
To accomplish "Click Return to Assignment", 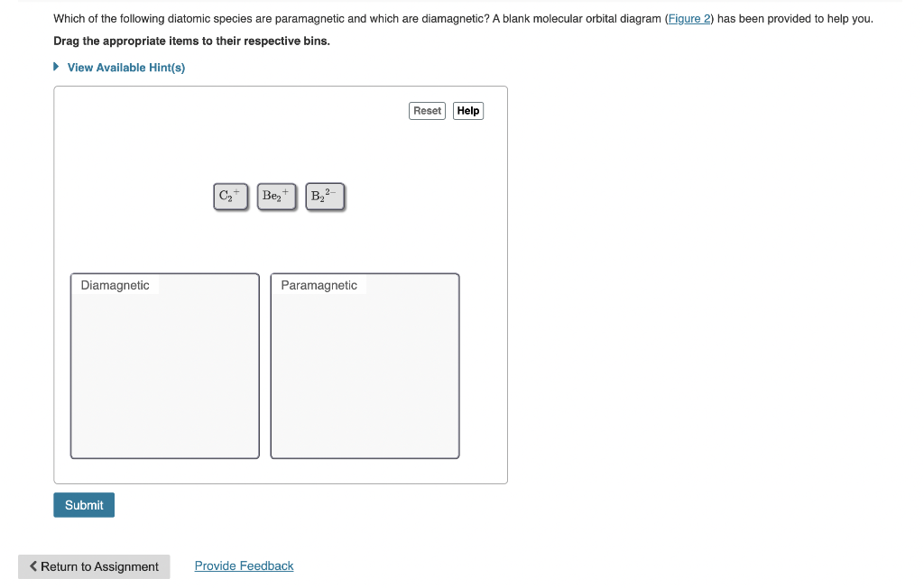I will pos(94,566).
